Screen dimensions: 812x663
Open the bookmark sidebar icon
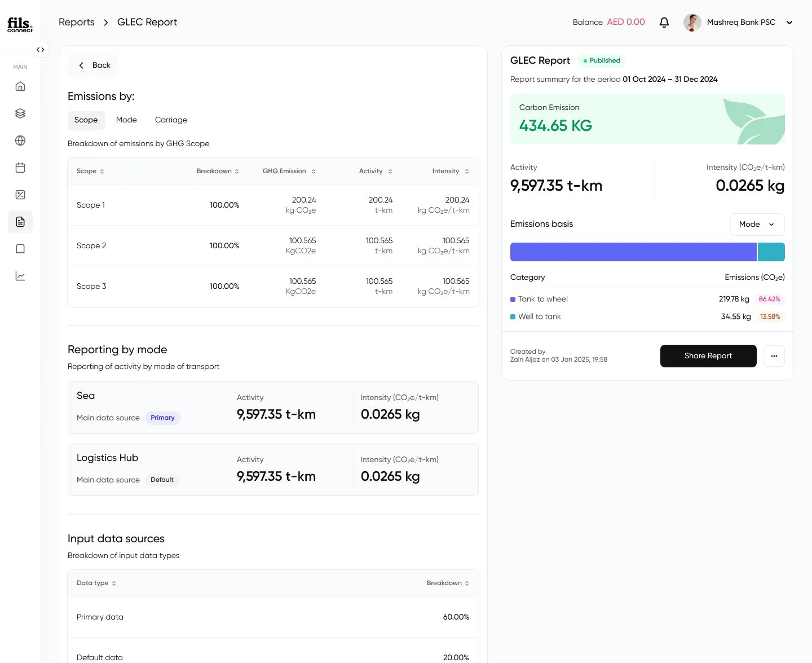(x=20, y=249)
